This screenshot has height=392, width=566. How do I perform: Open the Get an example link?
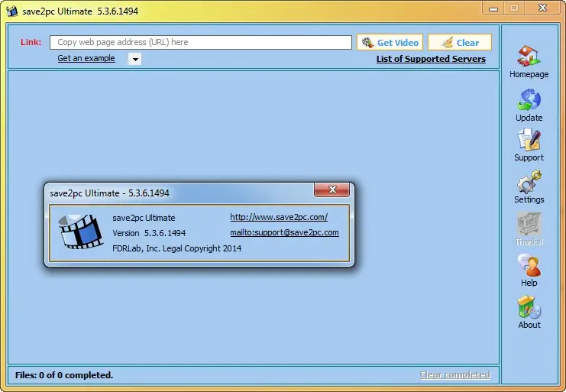[86, 58]
